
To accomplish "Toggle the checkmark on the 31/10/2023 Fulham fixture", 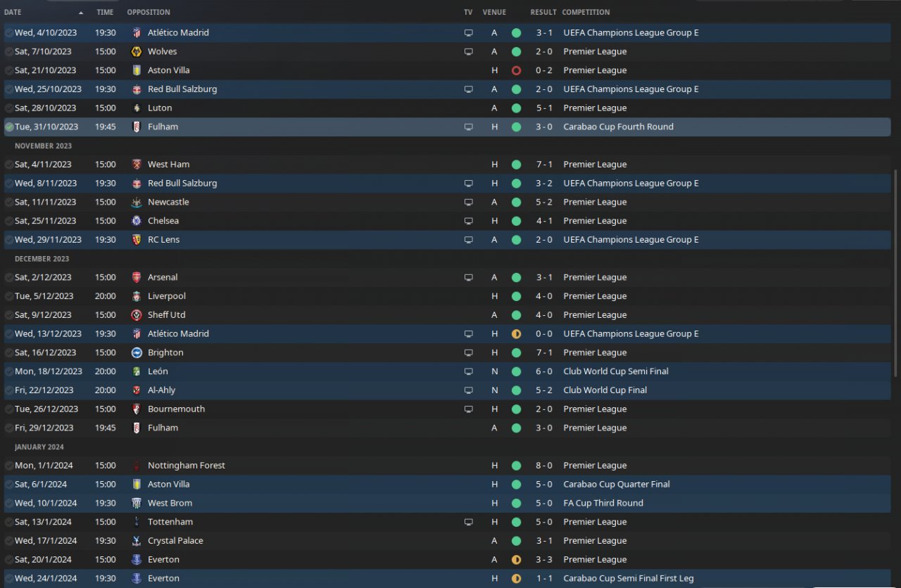I will 9,127.
